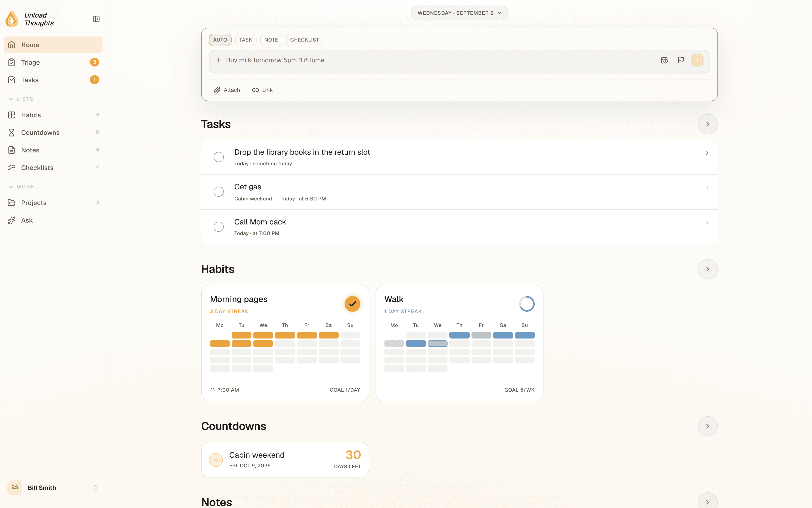
Task: Select AUTO capture mode
Action: 220,40
